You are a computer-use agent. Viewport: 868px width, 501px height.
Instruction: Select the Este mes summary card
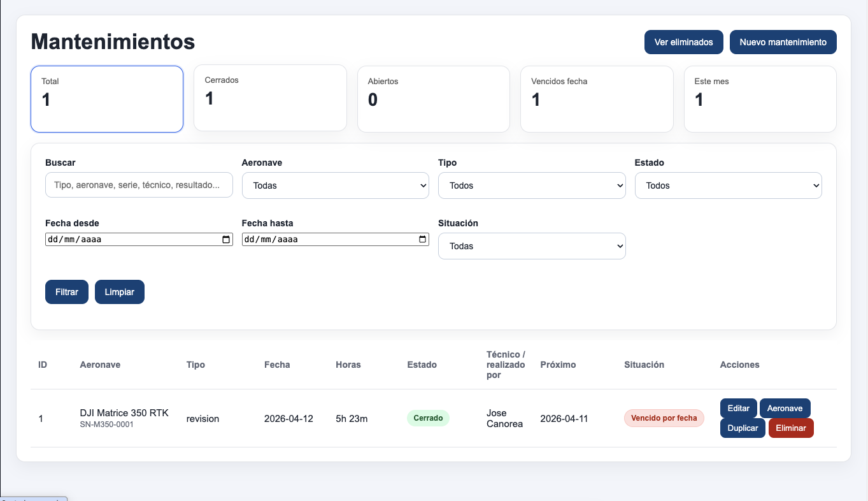[x=760, y=99]
